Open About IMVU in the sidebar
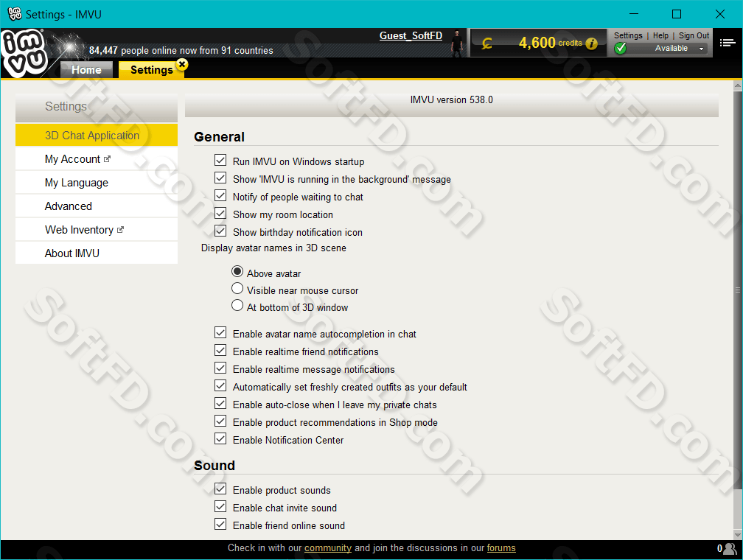 [97, 253]
